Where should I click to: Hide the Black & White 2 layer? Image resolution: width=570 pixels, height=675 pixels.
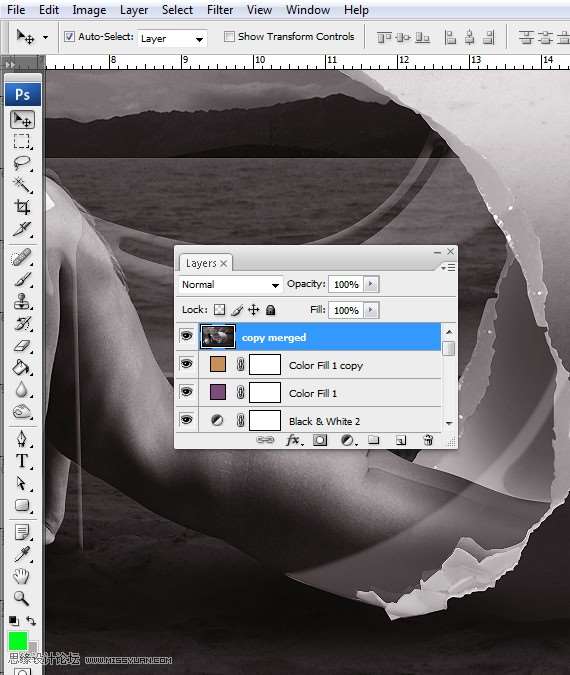[x=186, y=420]
